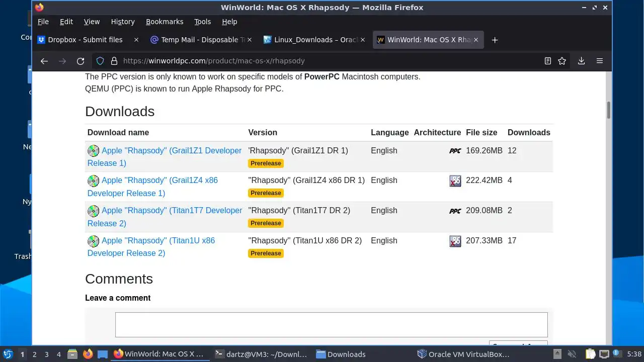Open the Firefox hamburger application menu

(x=600, y=61)
